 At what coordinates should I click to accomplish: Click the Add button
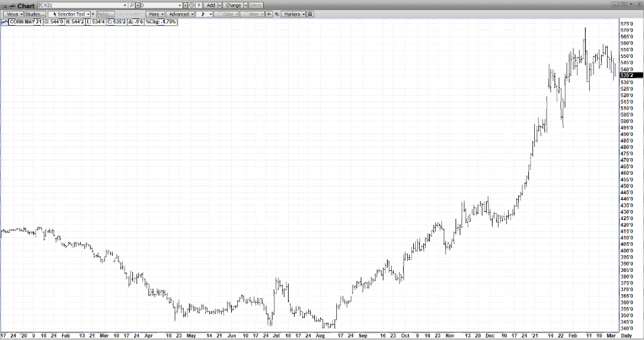tap(210, 5)
